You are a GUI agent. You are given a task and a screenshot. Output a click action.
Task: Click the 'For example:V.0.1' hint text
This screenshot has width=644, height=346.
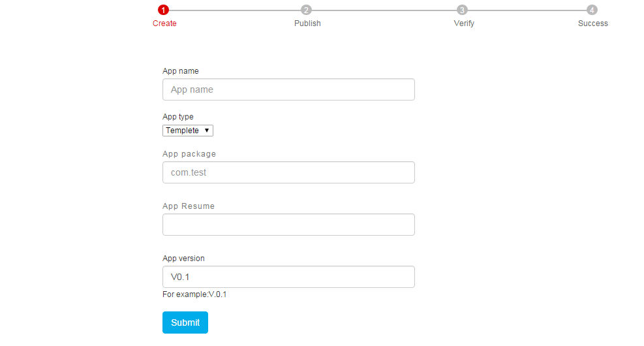pos(194,294)
